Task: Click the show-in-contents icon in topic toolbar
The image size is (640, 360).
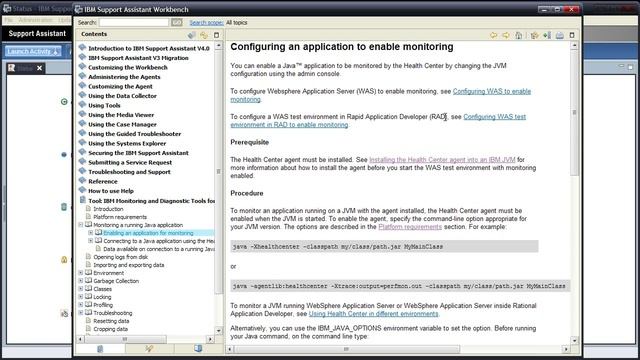Action: click(534, 36)
